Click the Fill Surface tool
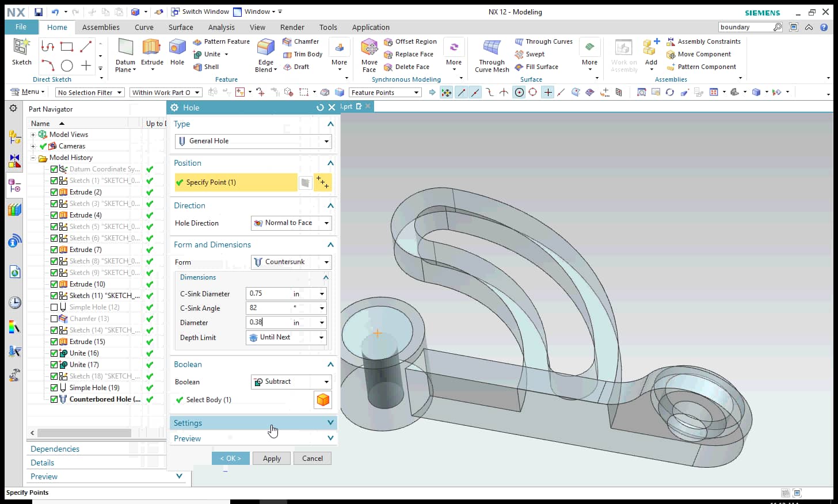The height and width of the screenshot is (504, 838). (536, 67)
